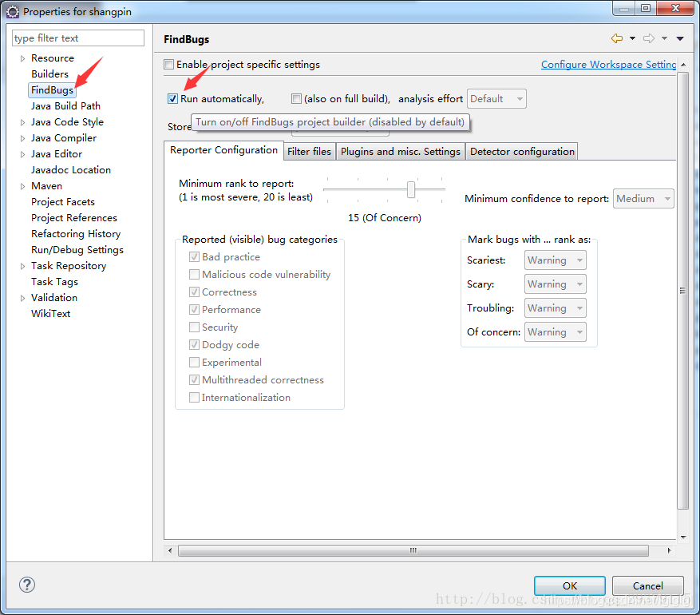Open Troubling rank Warning dropdown

coord(555,308)
